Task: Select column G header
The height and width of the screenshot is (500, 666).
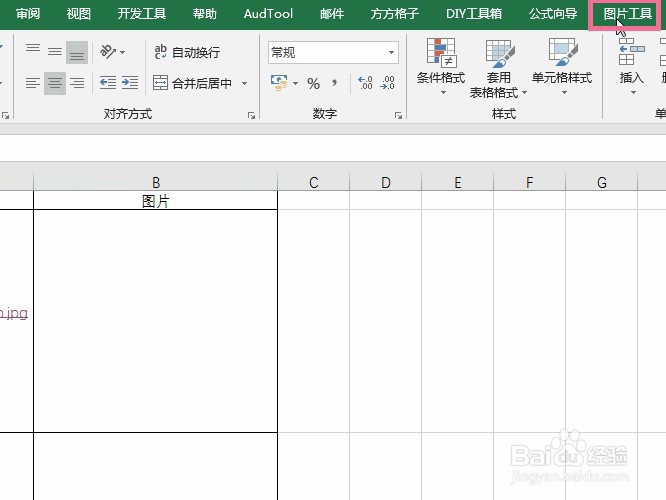Action: click(x=601, y=182)
